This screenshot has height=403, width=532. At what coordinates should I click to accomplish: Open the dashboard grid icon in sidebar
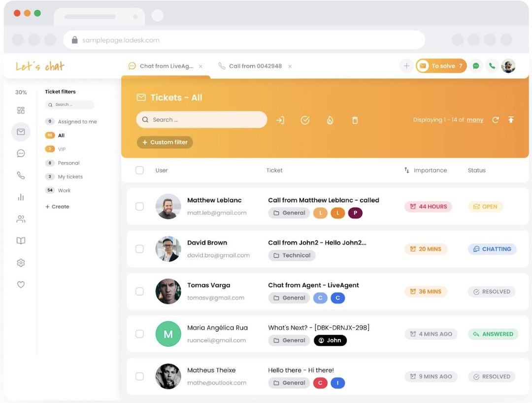point(21,110)
